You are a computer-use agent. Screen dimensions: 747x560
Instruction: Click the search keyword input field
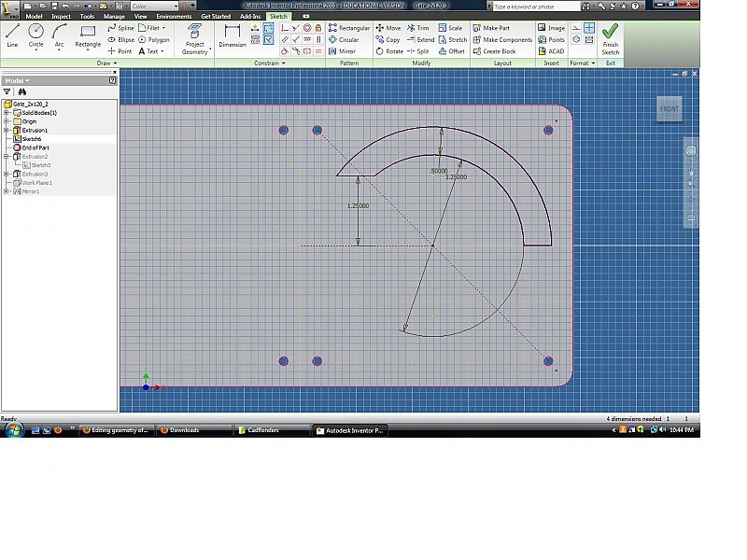pyautogui.click(x=536, y=7)
